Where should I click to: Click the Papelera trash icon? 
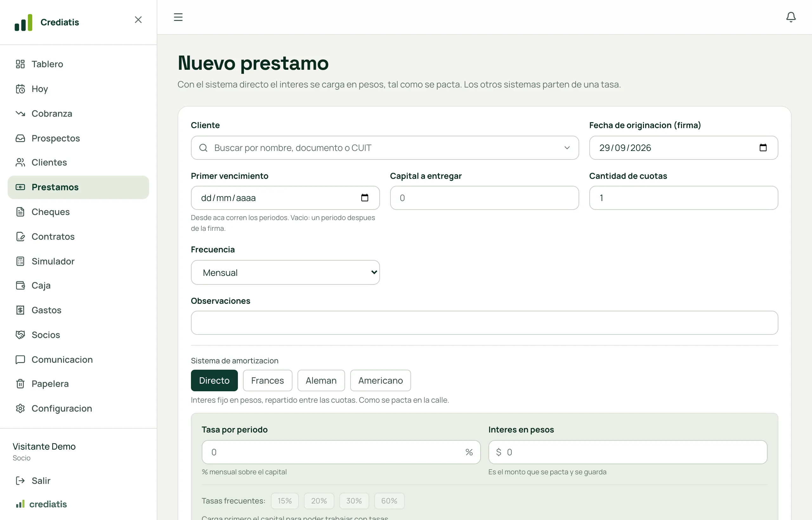20,384
